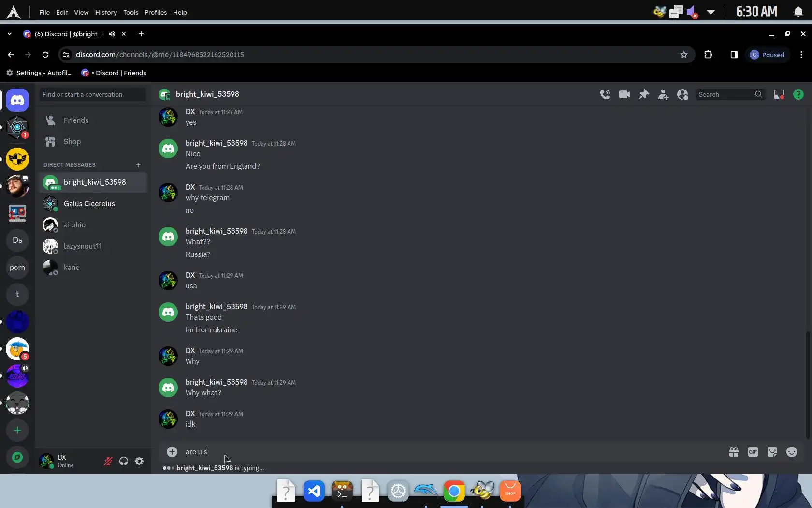The image size is (812, 508).
Task: Open the porn server icon
Action: (17, 268)
